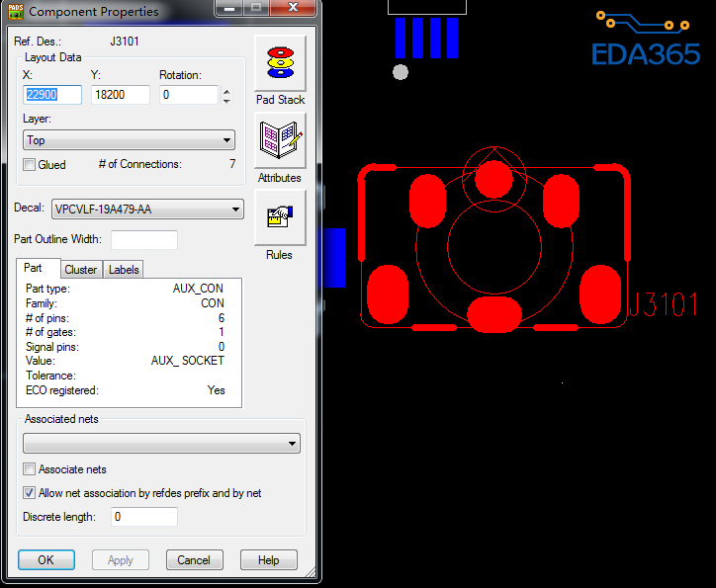Image resolution: width=716 pixels, height=588 pixels.
Task: Open the Attributes book icon
Action: click(280, 140)
